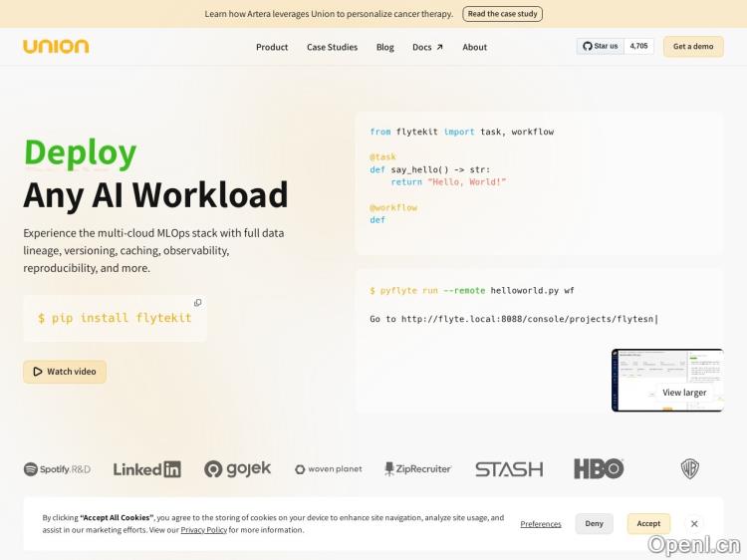Image resolution: width=747 pixels, height=560 pixels.
Task: Play the Watch video button
Action: pyautogui.click(x=65, y=372)
